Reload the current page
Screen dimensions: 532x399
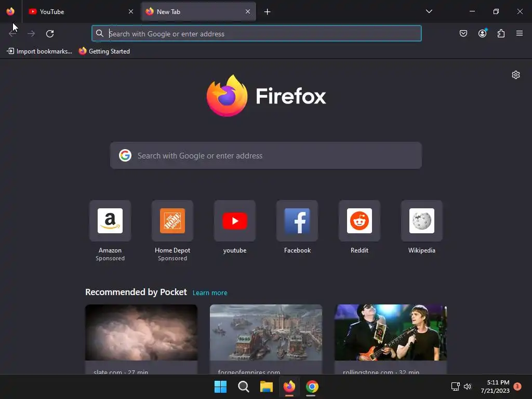(x=50, y=34)
